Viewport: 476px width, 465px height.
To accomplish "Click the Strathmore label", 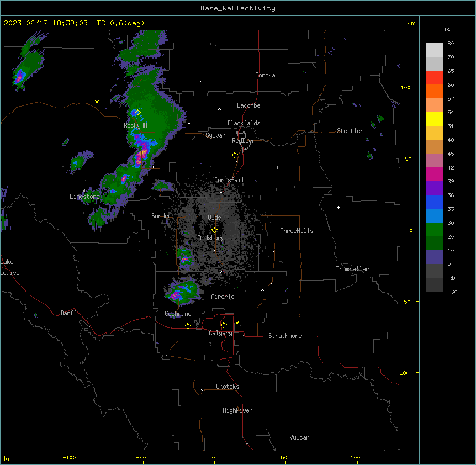I will [285, 336].
